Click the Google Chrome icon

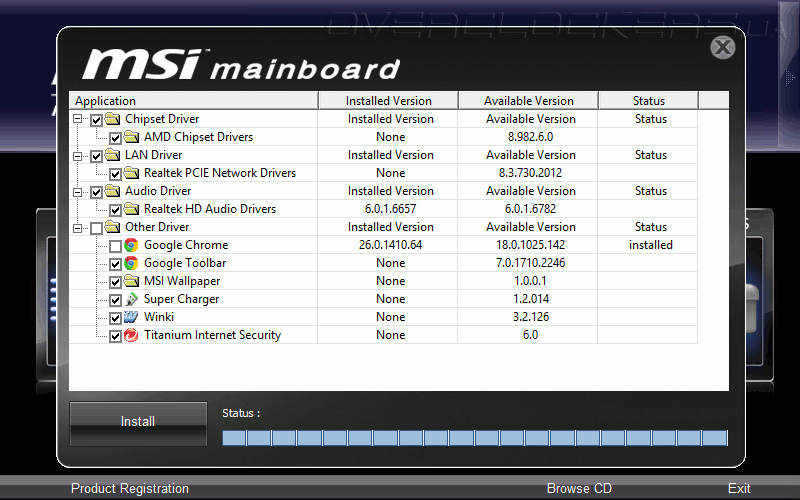tap(131, 245)
